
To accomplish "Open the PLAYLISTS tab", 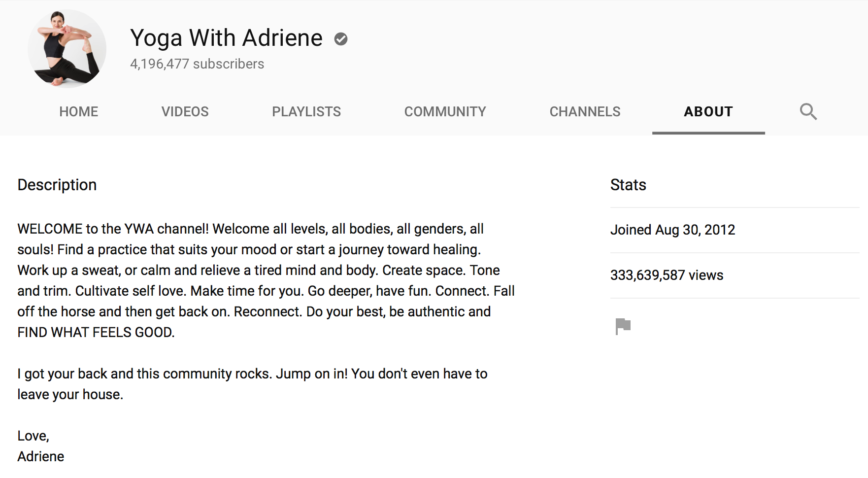I will tap(306, 111).
